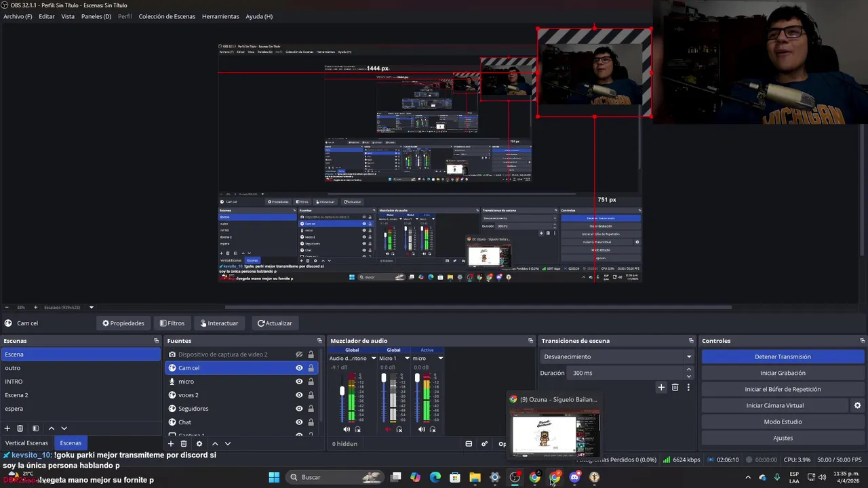Screen dimensions: 868x488
Task: Hide the voces 2 source
Action: pyautogui.click(x=299, y=395)
